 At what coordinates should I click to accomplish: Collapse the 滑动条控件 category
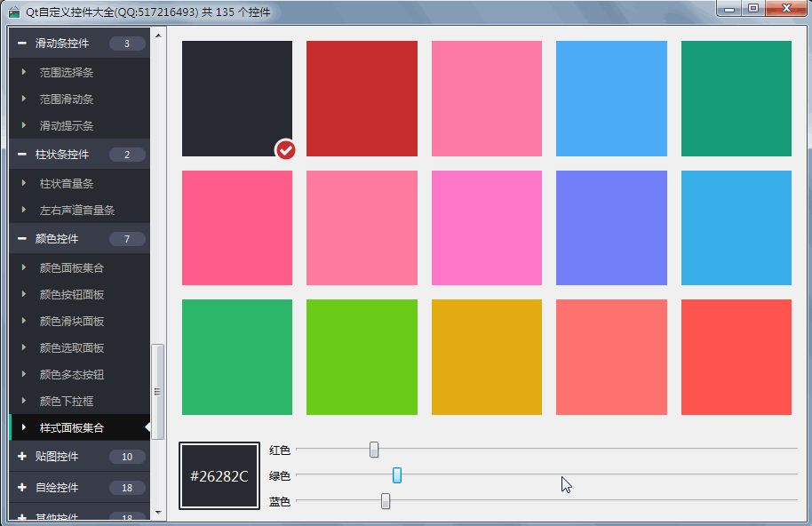[21, 44]
